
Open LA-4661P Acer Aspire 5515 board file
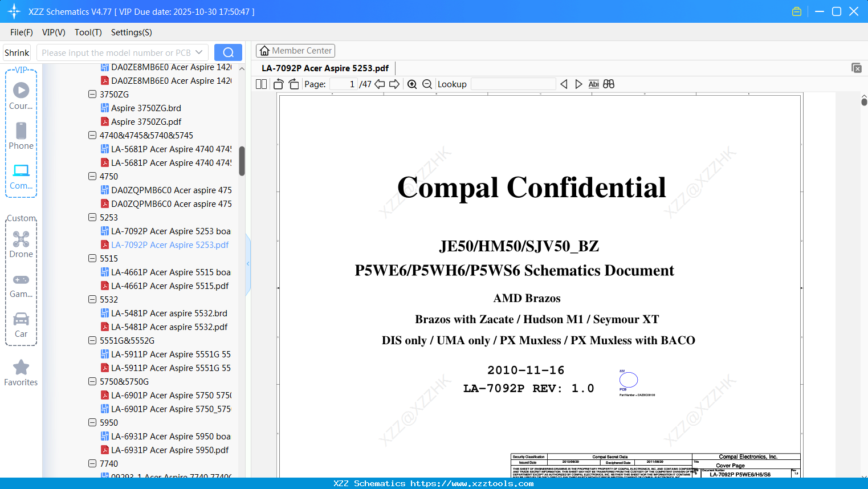pos(166,272)
